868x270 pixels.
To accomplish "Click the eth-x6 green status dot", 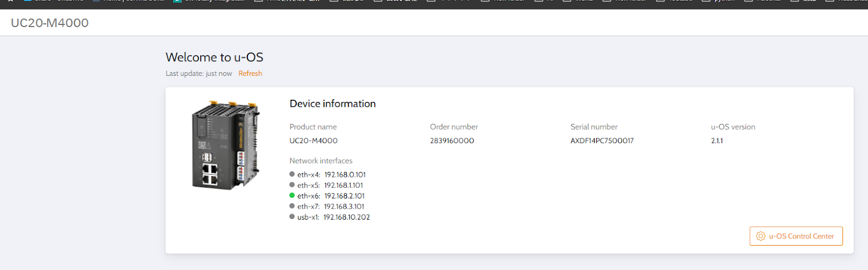I will pyautogui.click(x=292, y=195).
